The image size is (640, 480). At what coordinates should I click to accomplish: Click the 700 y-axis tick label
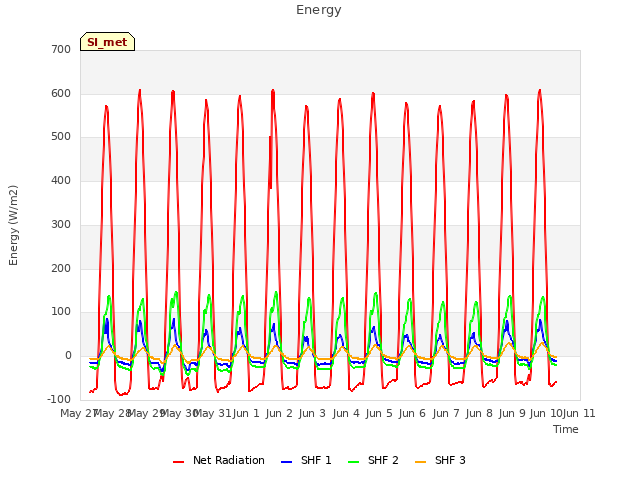click(x=61, y=49)
